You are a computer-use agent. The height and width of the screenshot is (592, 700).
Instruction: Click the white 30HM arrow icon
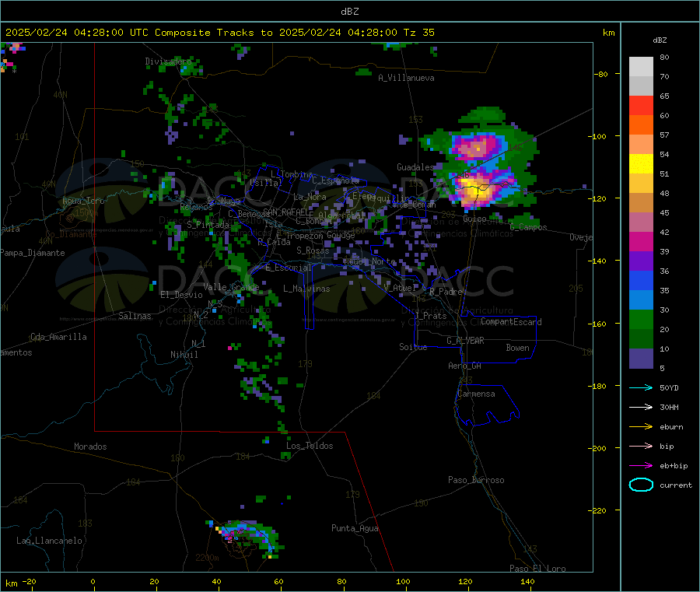(641, 407)
